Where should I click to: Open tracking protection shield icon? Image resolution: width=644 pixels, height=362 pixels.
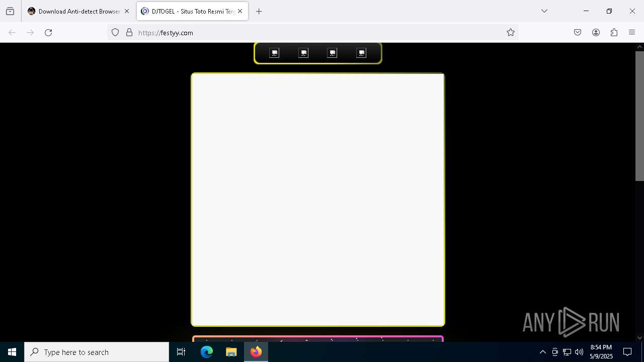tap(115, 32)
